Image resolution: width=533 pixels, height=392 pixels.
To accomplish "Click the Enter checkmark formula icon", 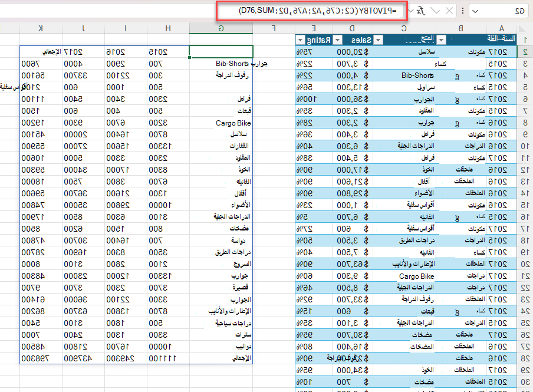I will (x=435, y=11).
